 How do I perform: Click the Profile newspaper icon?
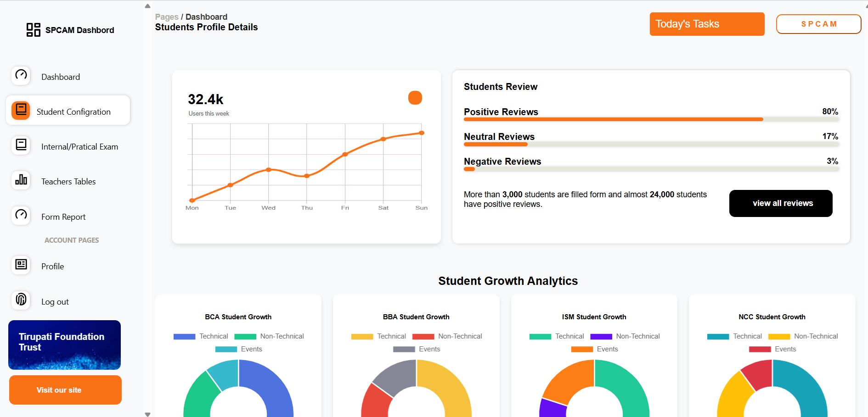21,265
